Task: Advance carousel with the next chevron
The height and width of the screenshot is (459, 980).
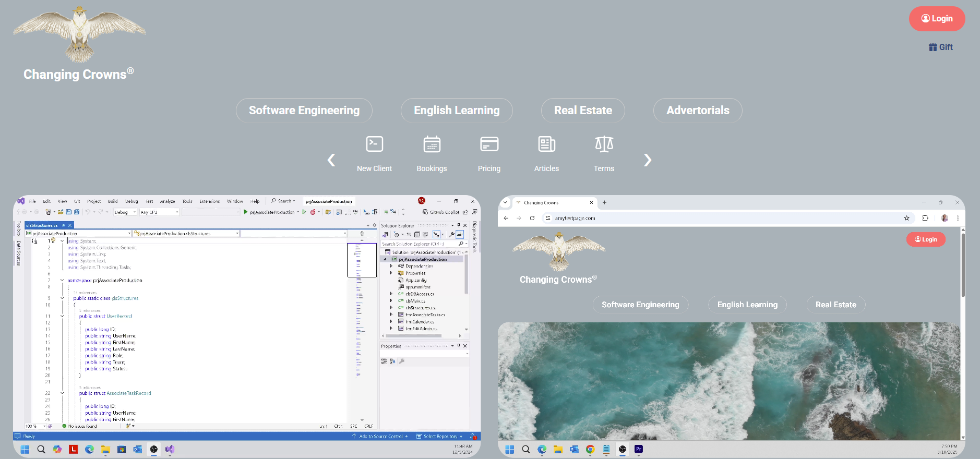Action: (x=647, y=160)
